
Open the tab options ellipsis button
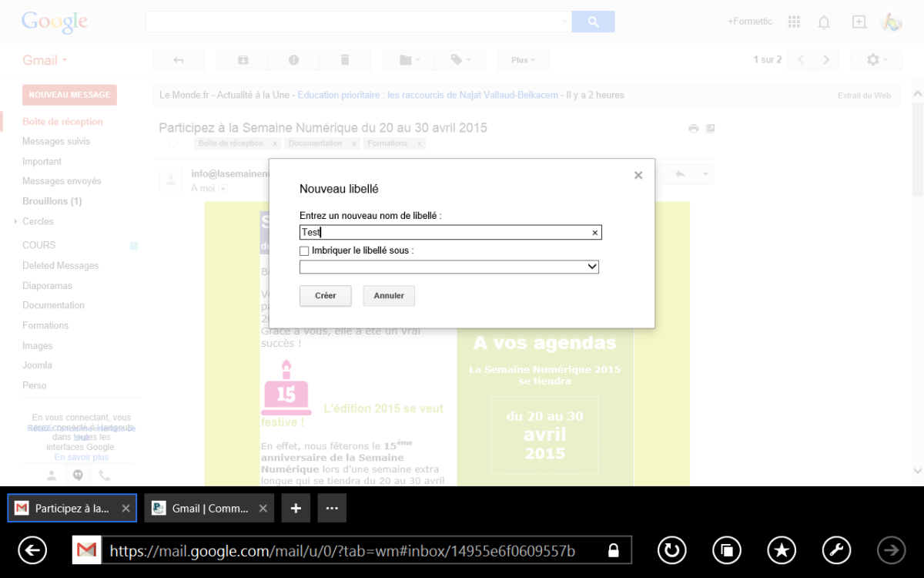pos(332,509)
